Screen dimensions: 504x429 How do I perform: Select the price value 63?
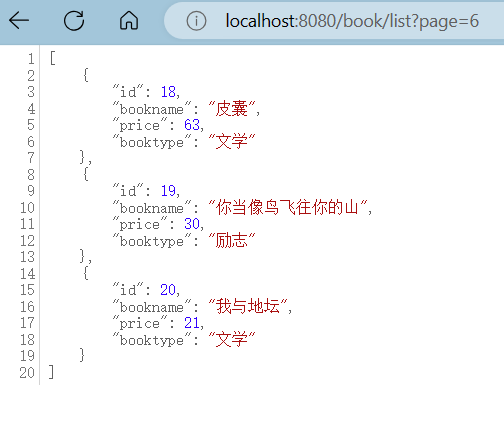[192, 125]
